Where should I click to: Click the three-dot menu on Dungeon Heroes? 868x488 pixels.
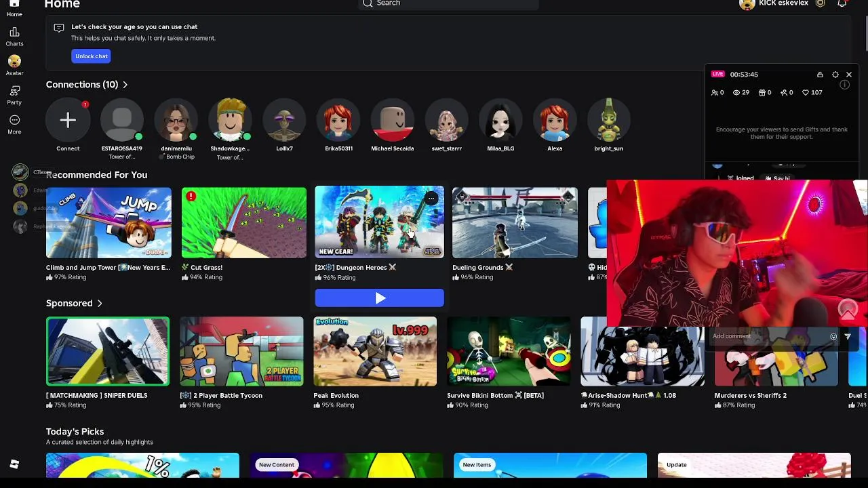pyautogui.click(x=431, y=199)
